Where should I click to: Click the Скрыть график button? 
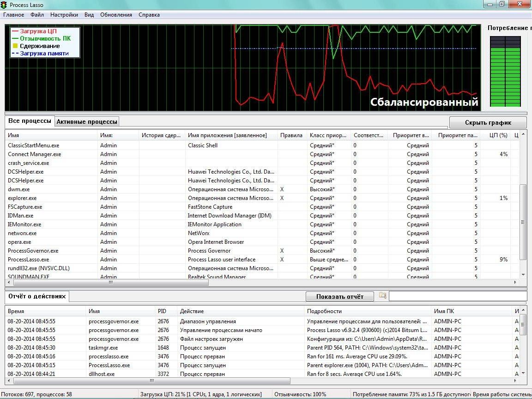tap(488, 122)
